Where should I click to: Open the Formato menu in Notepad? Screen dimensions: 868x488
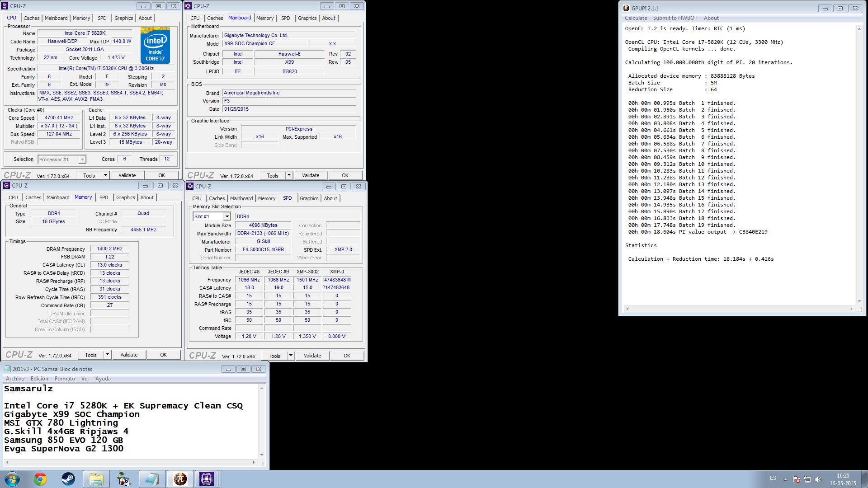(x=65, y=379)
